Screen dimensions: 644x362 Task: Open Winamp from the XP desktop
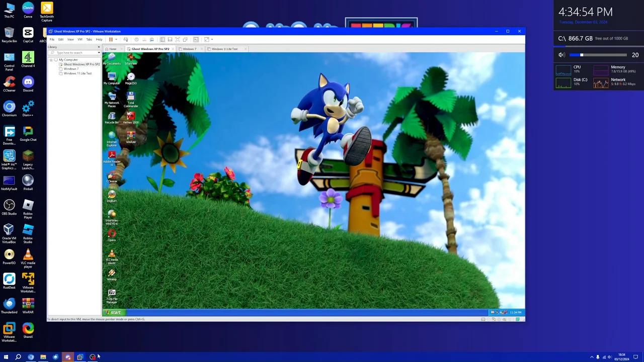pyautogui.click(x=111, y=274)
